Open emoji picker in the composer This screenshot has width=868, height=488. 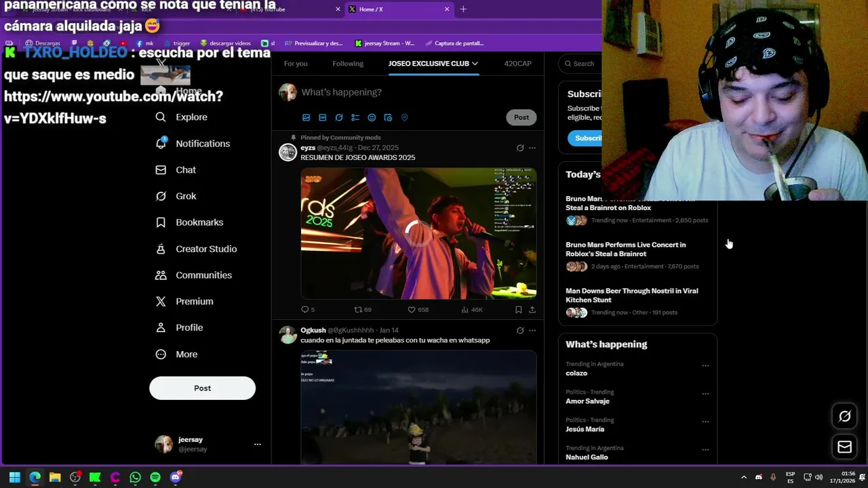pos(372,117)
